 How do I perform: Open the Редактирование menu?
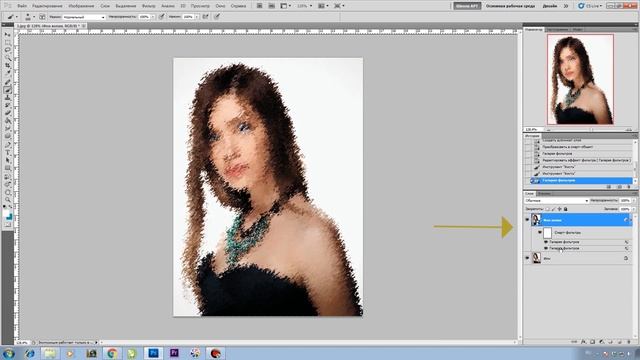pos(47,6)
